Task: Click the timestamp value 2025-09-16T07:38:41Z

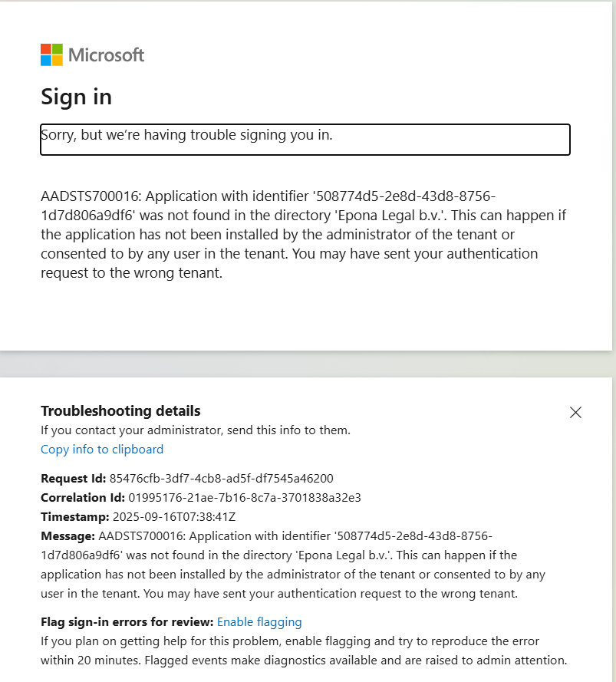Action: [x=174, y=516]
